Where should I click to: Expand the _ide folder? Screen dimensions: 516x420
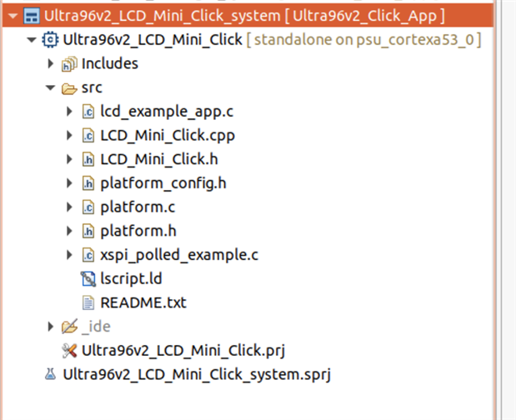[x=51, y=326]
